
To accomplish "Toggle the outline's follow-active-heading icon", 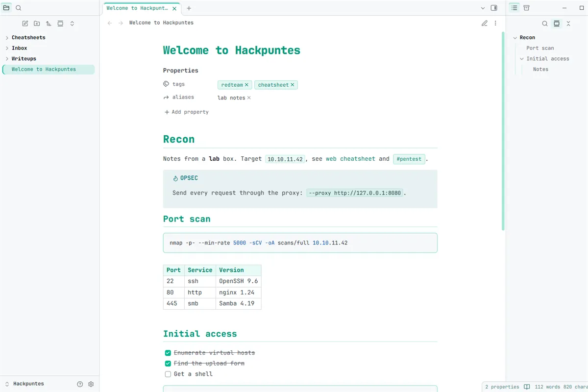I will click(557, 24).
